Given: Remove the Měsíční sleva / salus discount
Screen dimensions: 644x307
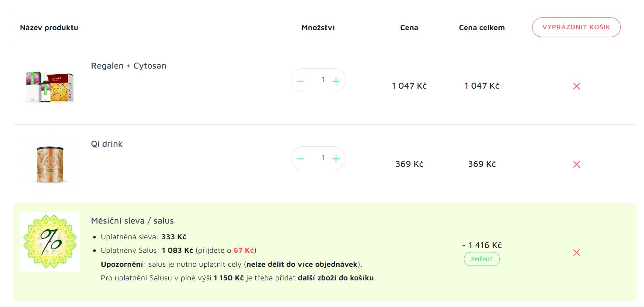Looking at the screenshot, I should [576, 252].
